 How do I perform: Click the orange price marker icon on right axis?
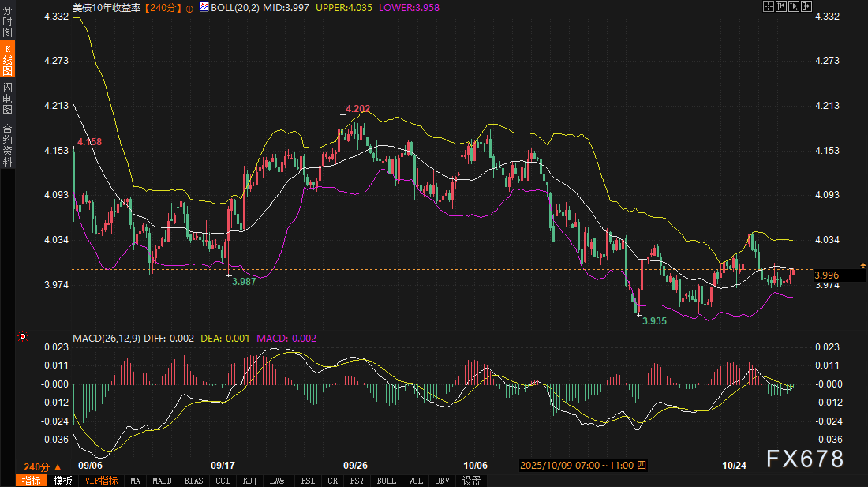[x=863, y=265]
